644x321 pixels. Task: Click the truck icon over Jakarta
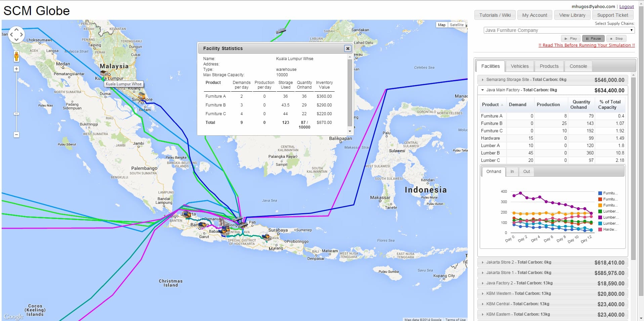coord(187,214)
